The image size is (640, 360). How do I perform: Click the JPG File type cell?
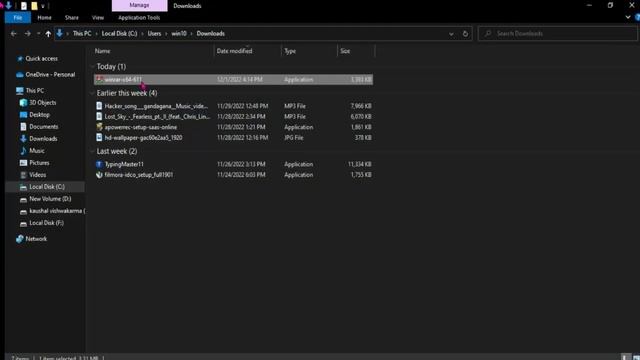(294, 138)
